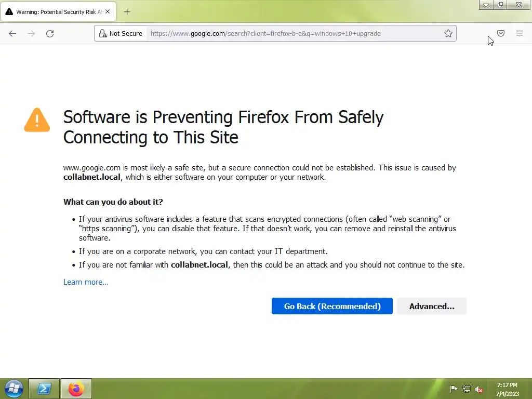Reload the current page

tap(50, 33)
